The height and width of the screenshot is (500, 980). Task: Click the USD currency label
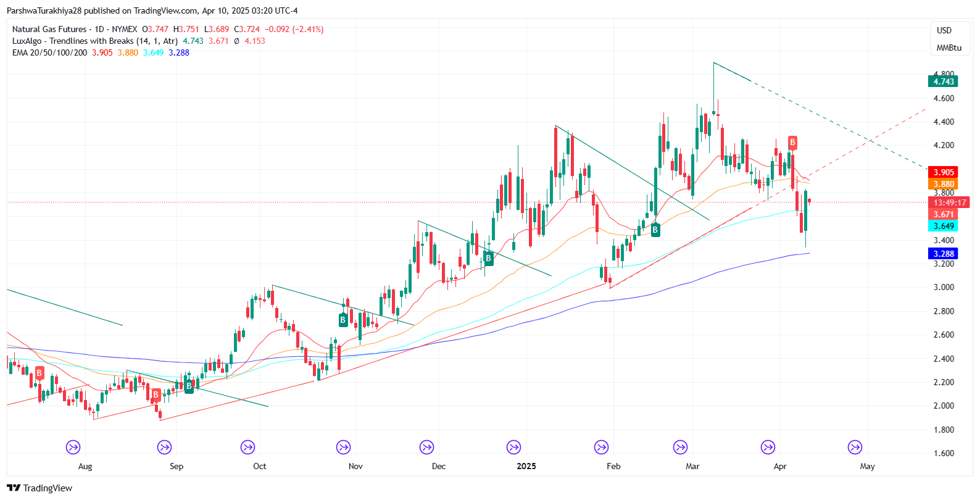pos(944,30)
